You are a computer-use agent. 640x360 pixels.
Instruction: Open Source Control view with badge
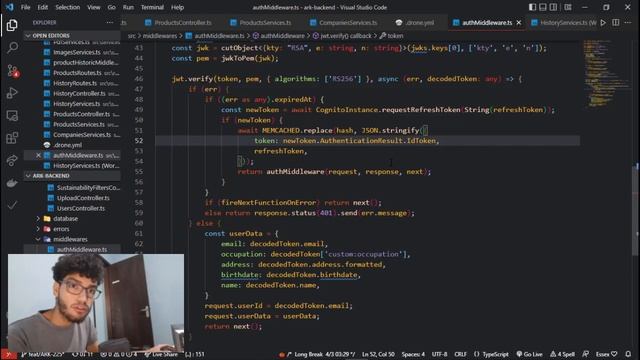[12, 71]
